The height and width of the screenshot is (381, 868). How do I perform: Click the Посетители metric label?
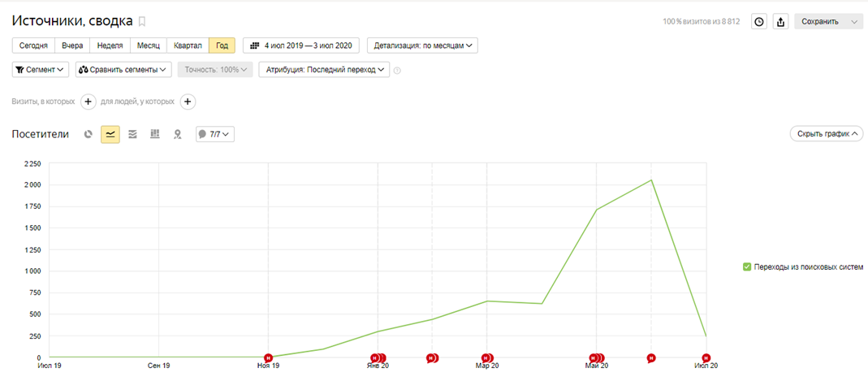(x=41, y=134)
